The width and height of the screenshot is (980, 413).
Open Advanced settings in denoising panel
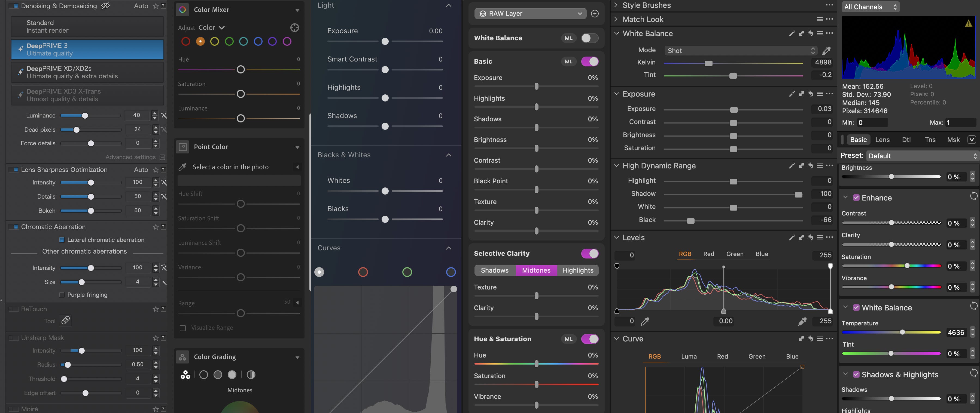tap(135, 157)
